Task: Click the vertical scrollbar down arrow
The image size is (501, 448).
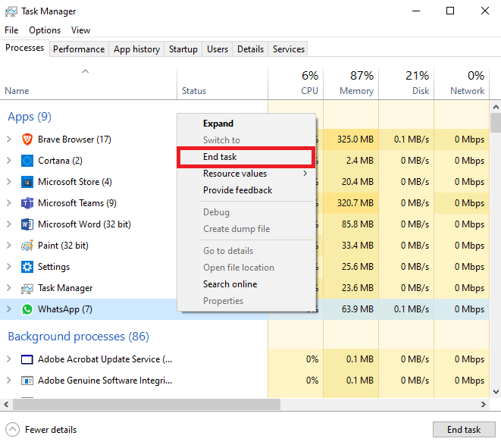Action: [x=496, y=392]
